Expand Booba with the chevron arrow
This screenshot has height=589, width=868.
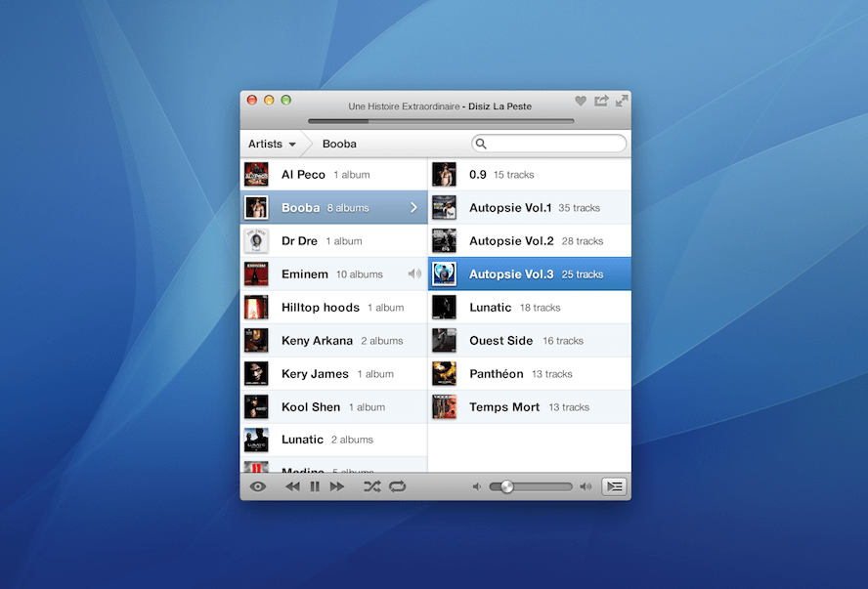(x=413, y=207)
